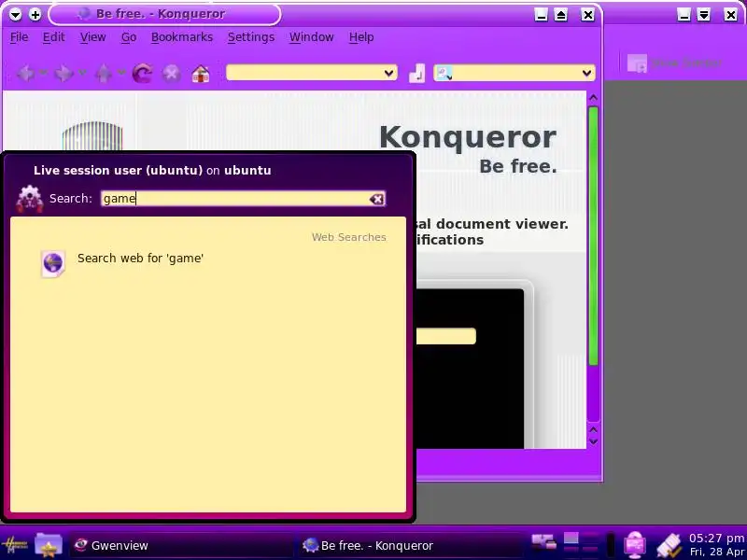This screenshot has width=747, height=560.
Task: Open the Window menu
Action: coord(312,37)
